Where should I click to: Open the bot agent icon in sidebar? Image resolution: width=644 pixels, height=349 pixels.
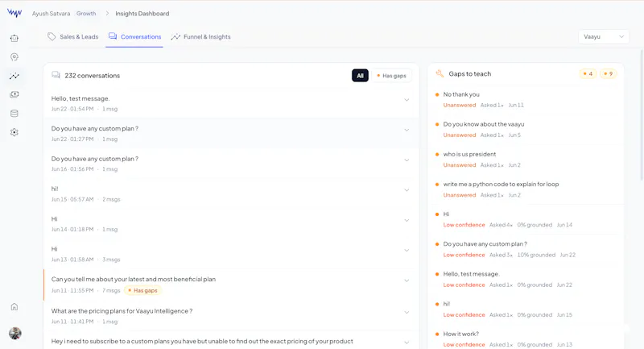click(14, 38)
